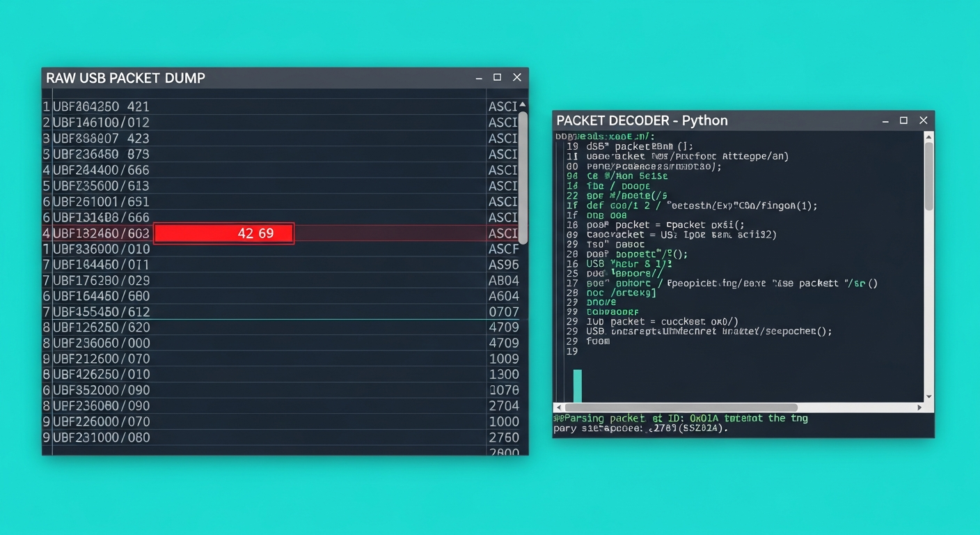Screen dimensions: 980x535
Task: Click the ASCF value in the right column
Action: click(x=503, y=249)
